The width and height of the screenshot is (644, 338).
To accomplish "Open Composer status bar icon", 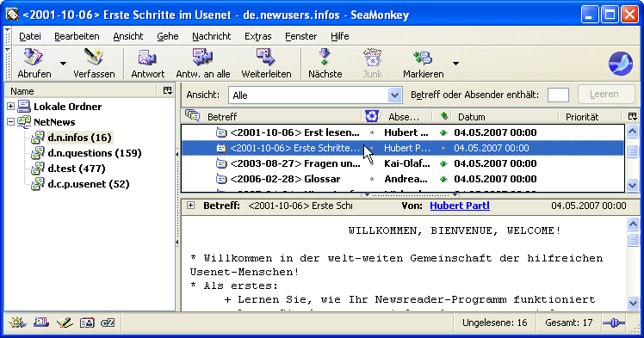I will (65, 323).
